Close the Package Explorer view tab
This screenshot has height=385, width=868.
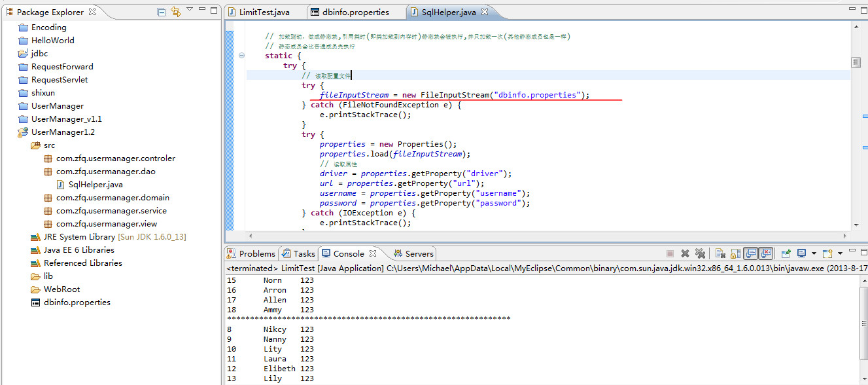pos(92,12)
